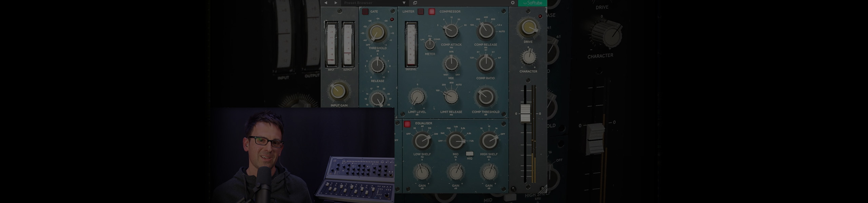Click the output volume fader handle
This screenshot has height=203, width=868.
click(x=525, y=113)
